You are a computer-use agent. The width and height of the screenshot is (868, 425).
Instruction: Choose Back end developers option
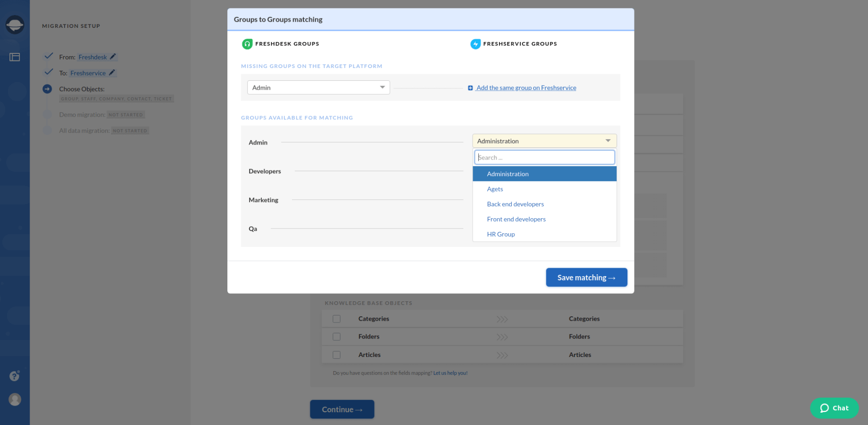coord(544,204)
